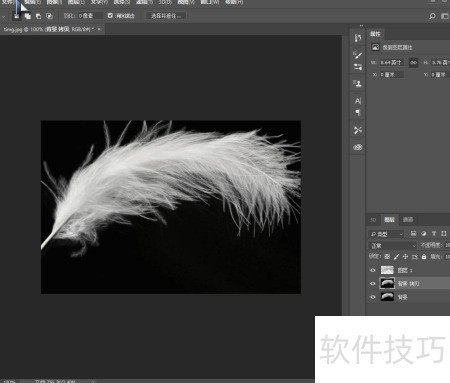Hide the Background copy layer eye icon

373,284
